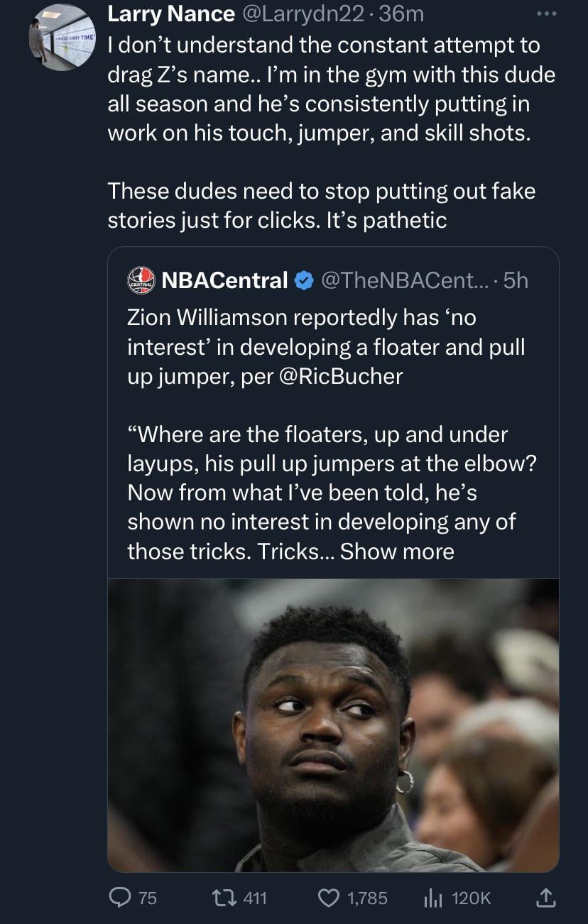
Task: Like the tweet with the heart icon
Action: (x=327, y=898)
